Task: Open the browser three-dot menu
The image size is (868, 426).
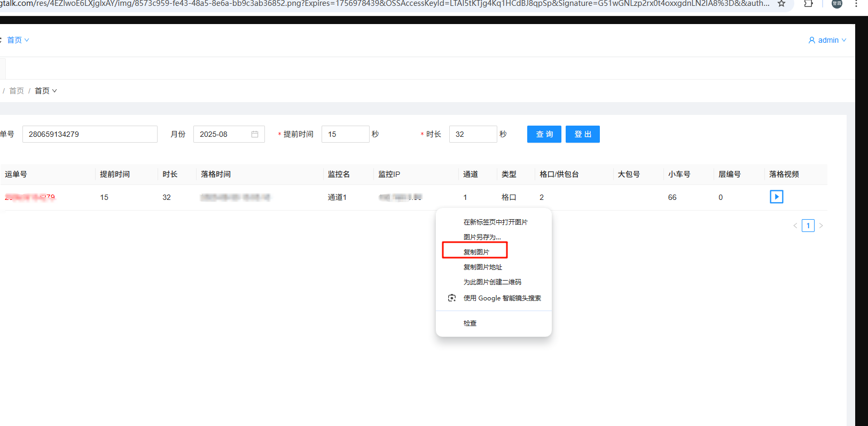Action: click(856, 4)
